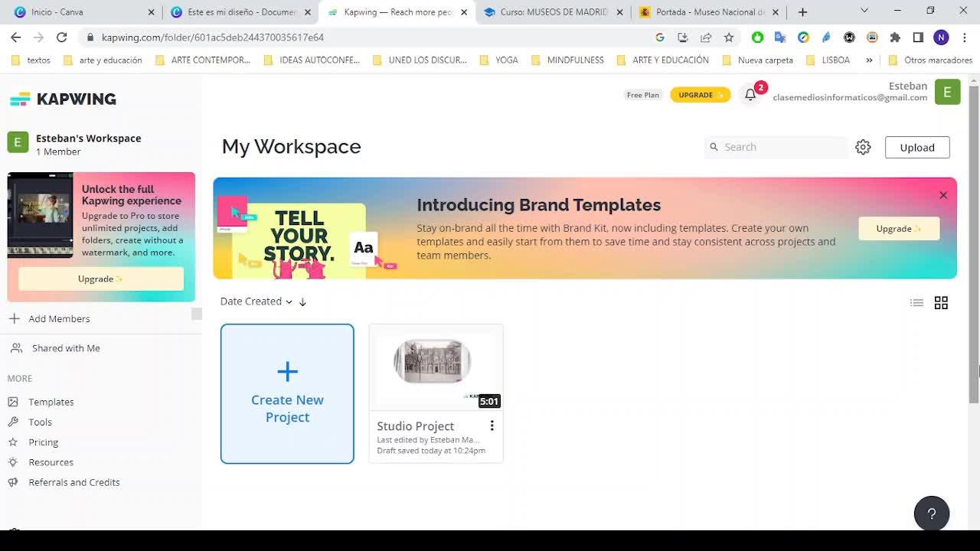Switch to grid view
This screenshot has height=551, width=980.
point(941,303)
